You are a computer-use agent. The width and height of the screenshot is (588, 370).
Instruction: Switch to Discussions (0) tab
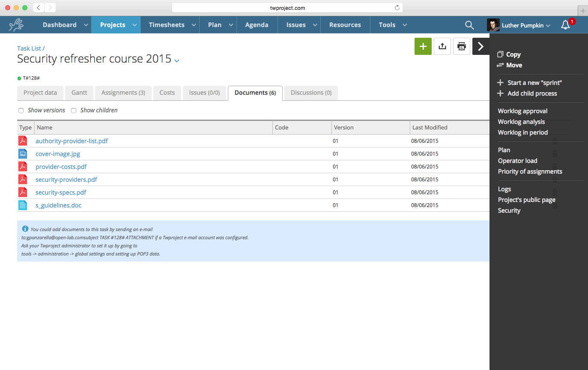click(x=311, y=93)
